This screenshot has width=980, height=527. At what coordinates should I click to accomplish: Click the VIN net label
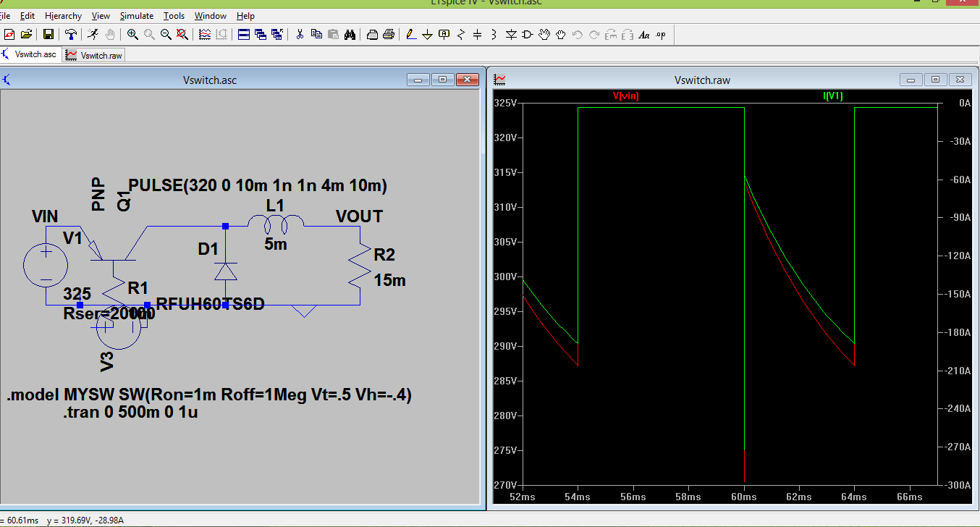pos(45,216)
